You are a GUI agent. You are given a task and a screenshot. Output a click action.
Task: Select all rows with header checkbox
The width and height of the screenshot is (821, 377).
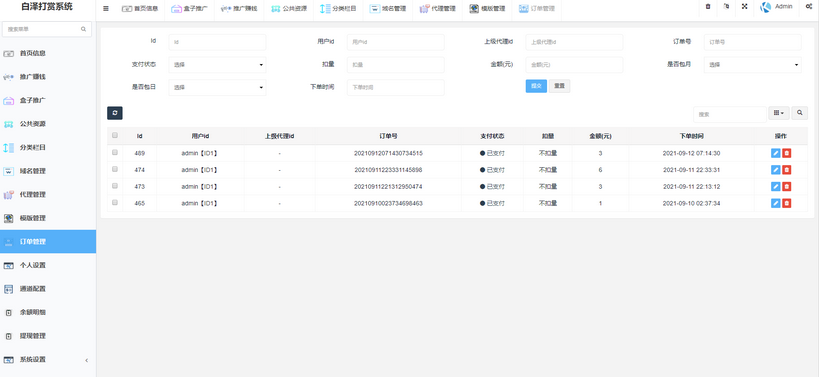[115, 135]
